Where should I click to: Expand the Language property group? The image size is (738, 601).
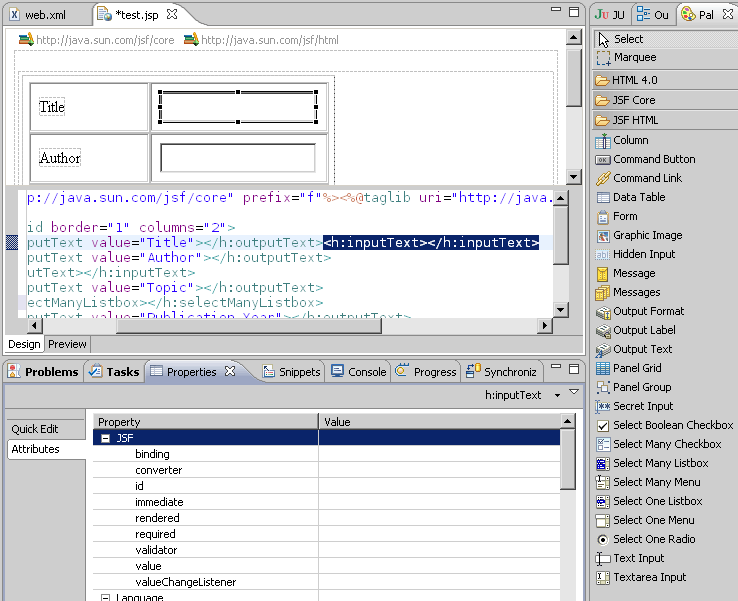(x=106, y=598)
